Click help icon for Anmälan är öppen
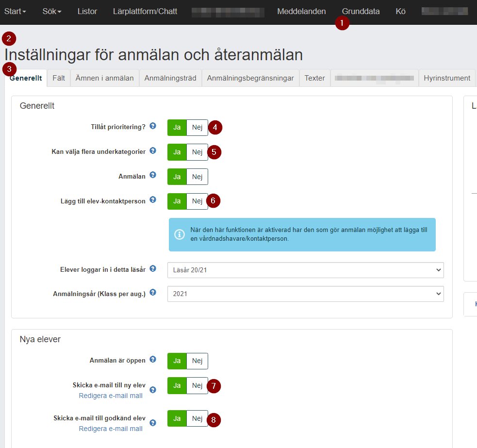This screenshot has width=477, height=448. (153, 359)
